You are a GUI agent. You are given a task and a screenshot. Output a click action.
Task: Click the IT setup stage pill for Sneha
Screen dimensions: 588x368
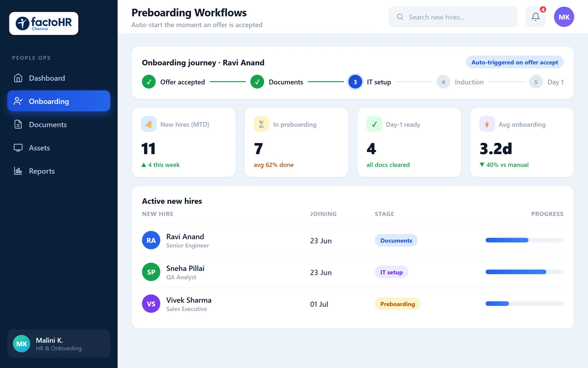pyautogui.click(x=391, y=272)
